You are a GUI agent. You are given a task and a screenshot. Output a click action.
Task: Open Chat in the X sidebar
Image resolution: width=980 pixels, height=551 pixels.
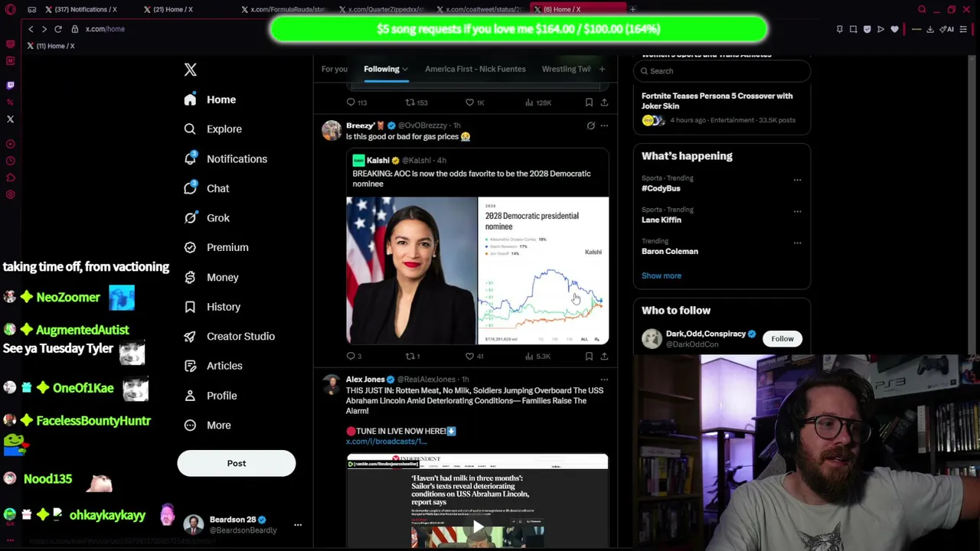(207, 188)
